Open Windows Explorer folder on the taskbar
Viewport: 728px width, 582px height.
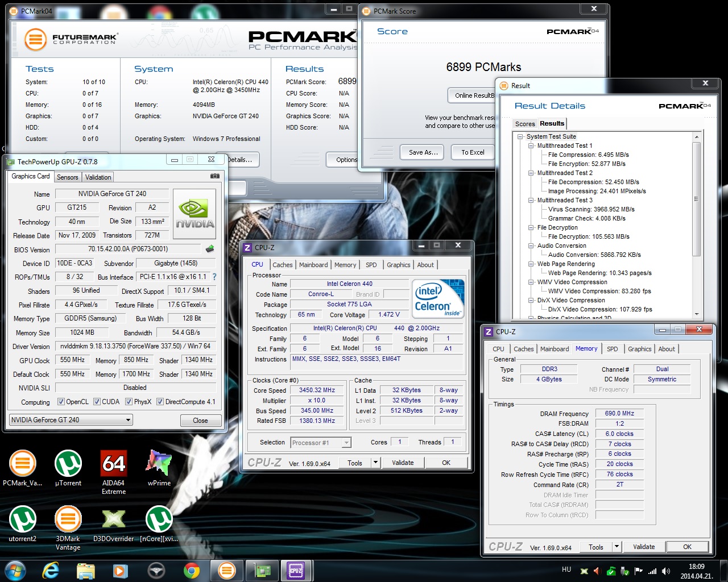(85, 571)
